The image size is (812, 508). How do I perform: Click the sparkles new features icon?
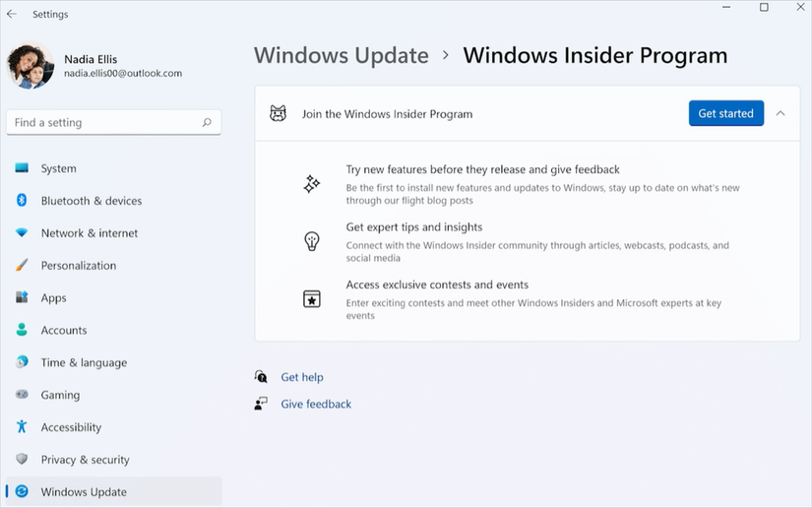(x=312, y=184)
